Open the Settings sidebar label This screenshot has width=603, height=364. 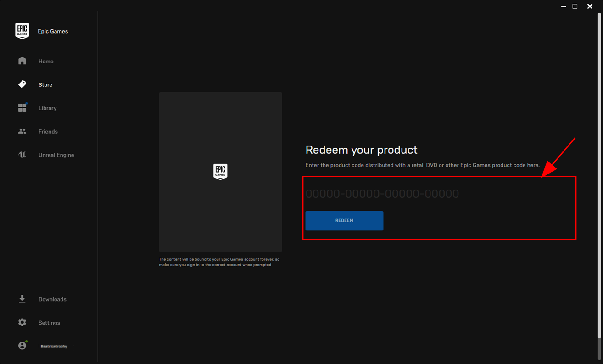tap(49, 323)
